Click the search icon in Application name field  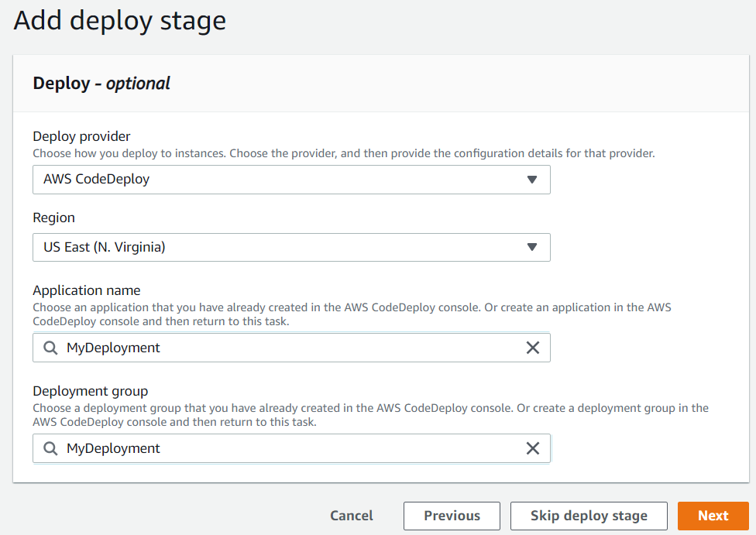tap(50, 348)
